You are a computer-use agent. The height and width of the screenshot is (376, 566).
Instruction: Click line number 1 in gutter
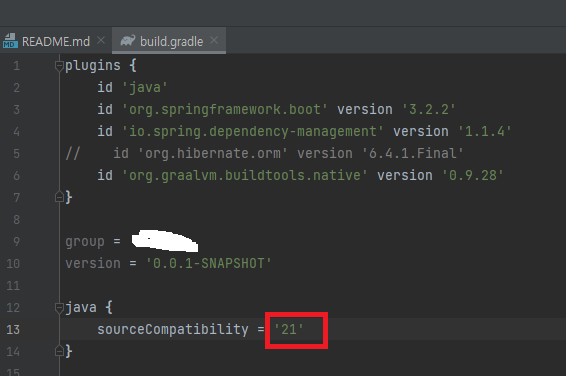click(x=17, y=66)
